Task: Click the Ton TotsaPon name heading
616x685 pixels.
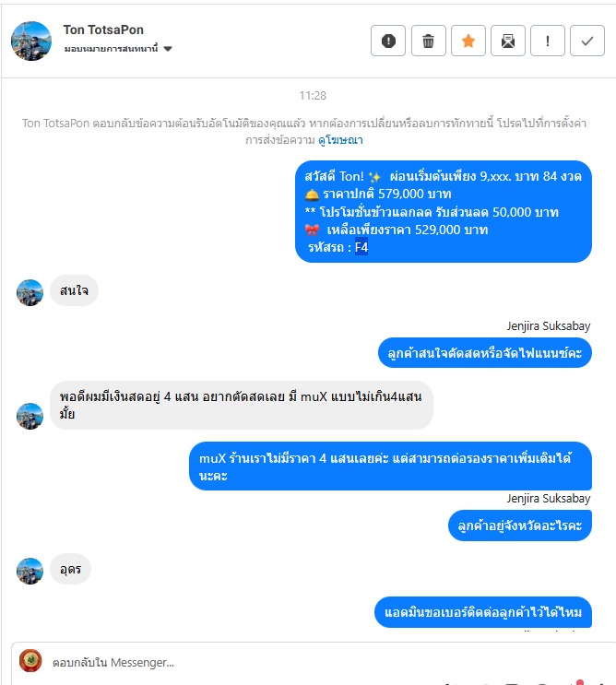Action: [103, 30]
